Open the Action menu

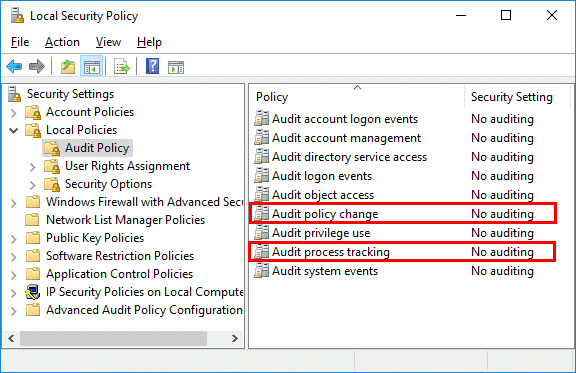click(x=62, y=42)
